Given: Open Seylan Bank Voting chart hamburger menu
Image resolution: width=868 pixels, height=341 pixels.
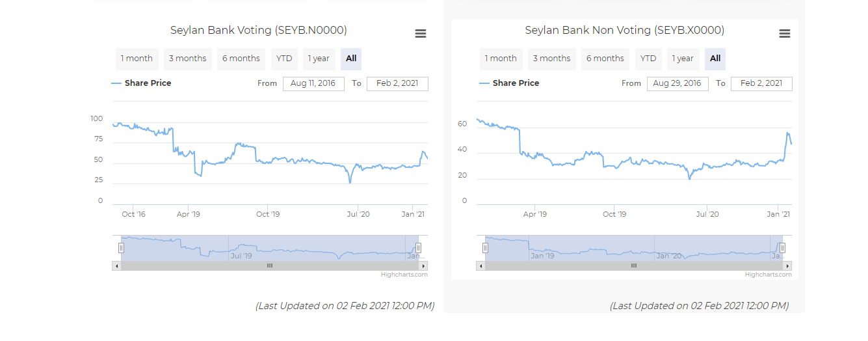Looking at the screenshot, I should (x=421, y=34).
